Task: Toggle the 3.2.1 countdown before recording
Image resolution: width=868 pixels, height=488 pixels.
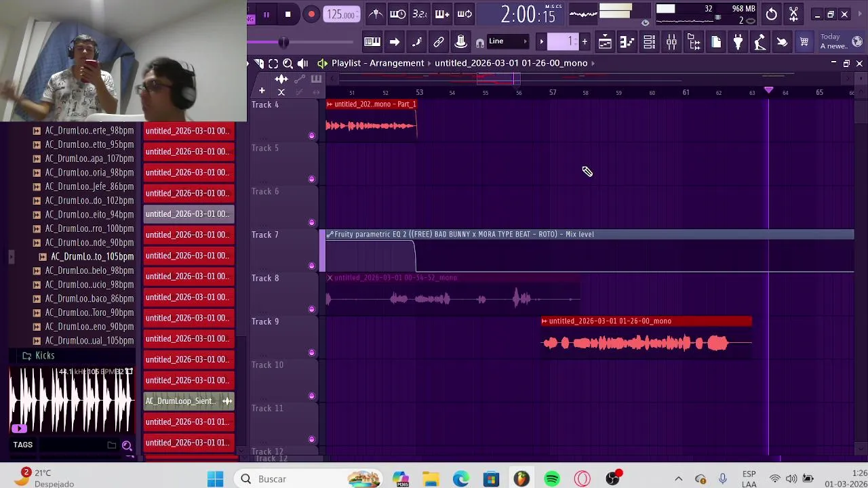Action: (420, 14)
